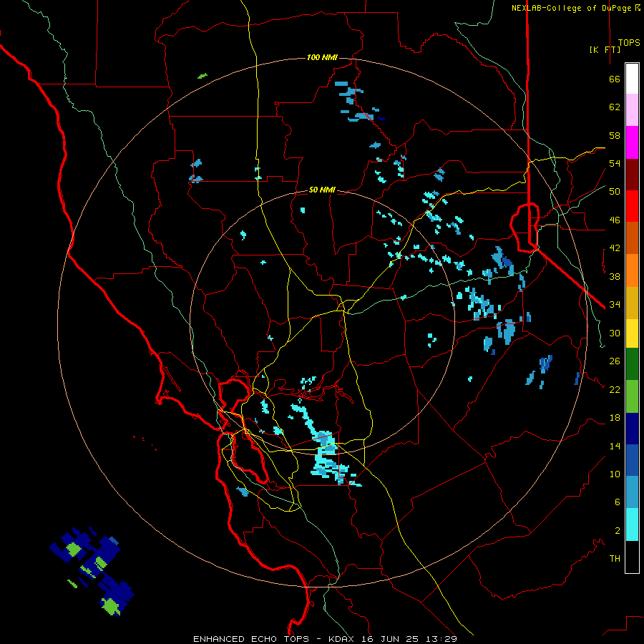Image resolution: width=644 pixels, height=644 pixels.
Task: Click the cyan legend swatch
Action: click(x=632, y=525)
